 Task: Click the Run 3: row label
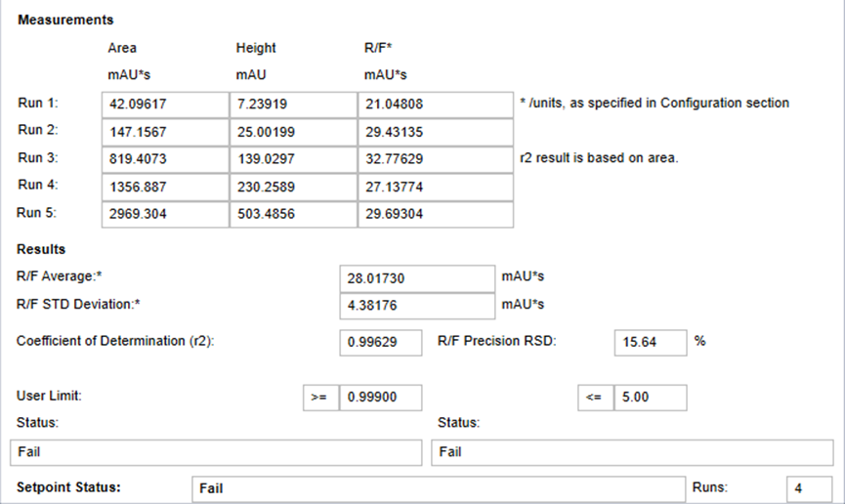coord(38,158)
